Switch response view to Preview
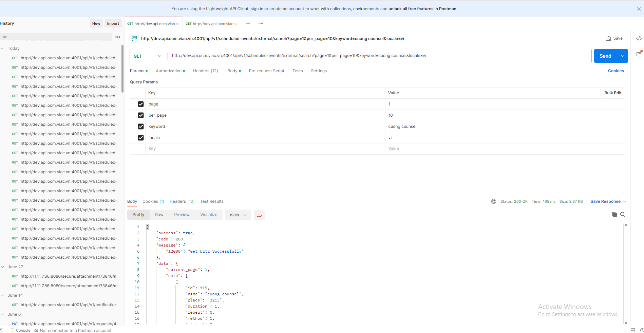The image size is (644, 333). (x=182, y=215)
